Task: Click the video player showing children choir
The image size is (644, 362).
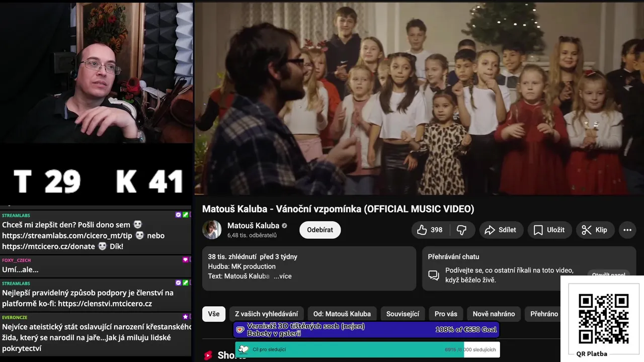Action: coord(419,99)
